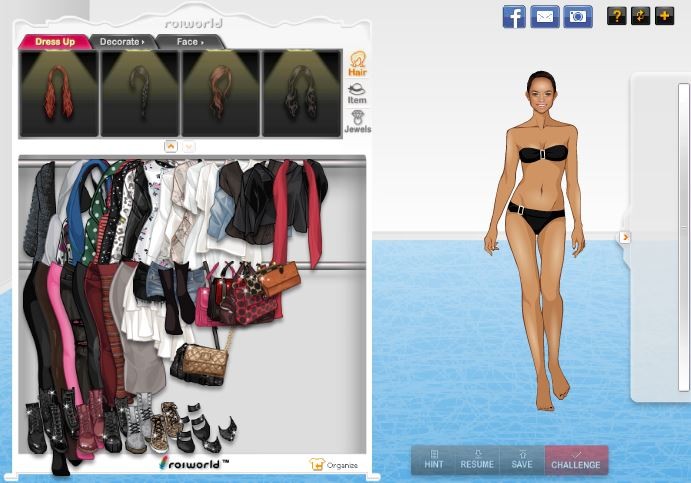
Task: Click the SAVE button
Action: tap(520, 460)
